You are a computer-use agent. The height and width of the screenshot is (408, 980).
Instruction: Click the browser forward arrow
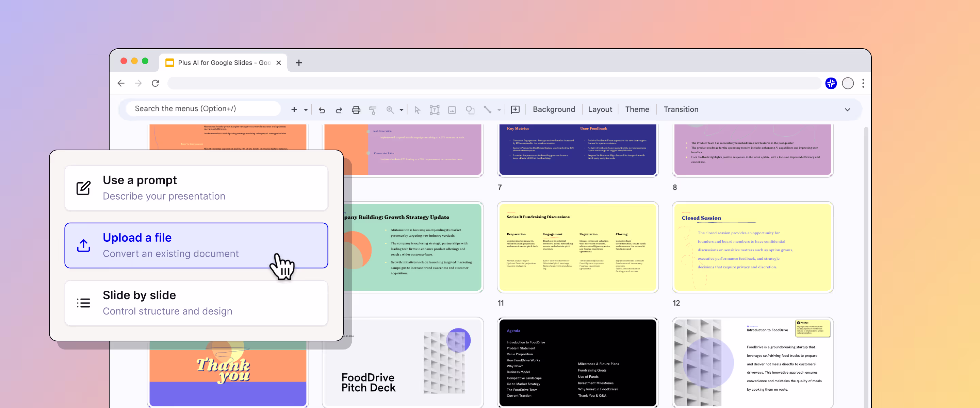tap(138, 83)
